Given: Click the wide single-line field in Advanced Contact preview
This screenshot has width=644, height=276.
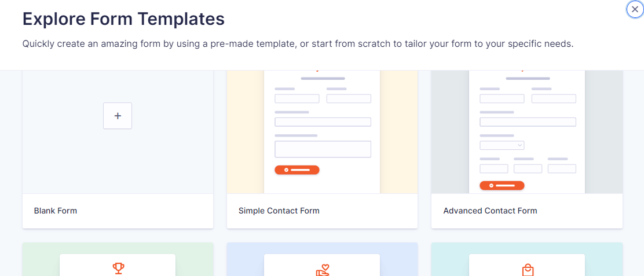Looking at the screenshot, I should click(528, 122).
